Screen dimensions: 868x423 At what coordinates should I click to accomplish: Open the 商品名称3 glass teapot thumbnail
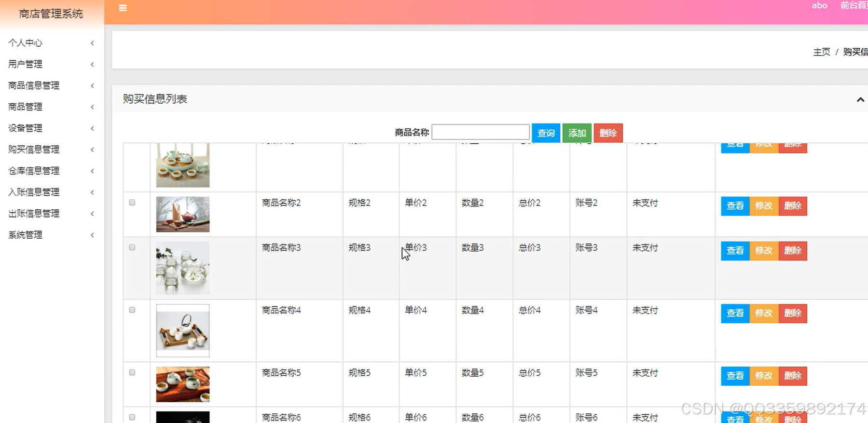tap(183, 268)
